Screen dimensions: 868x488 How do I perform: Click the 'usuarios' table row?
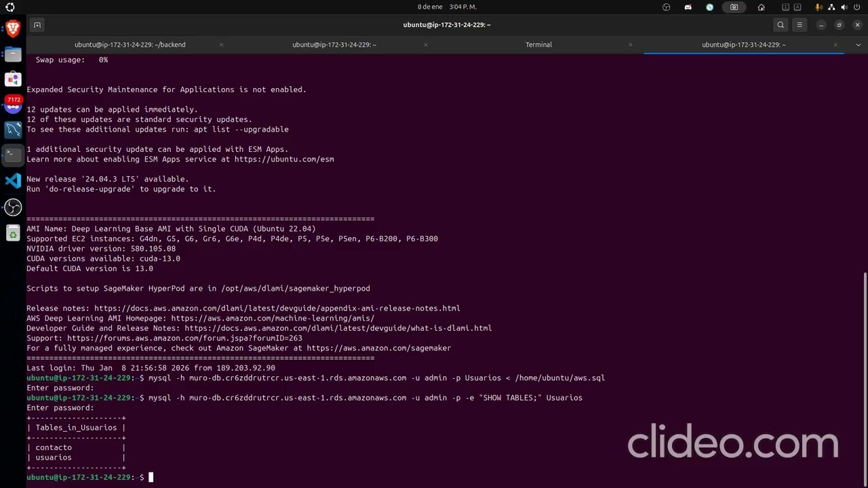coord(54,457)
